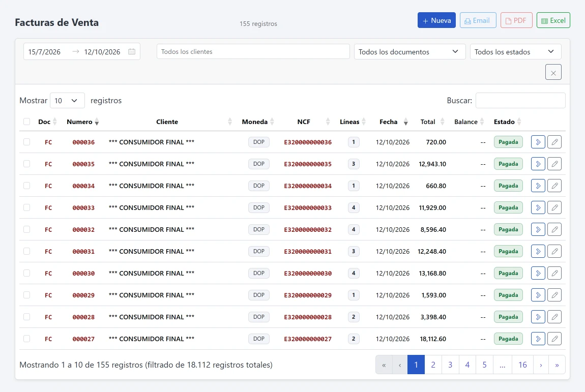This screenshot has height=392, width=585.
Task: Sort the table by the Numero column
Action: tap(82, 122)
